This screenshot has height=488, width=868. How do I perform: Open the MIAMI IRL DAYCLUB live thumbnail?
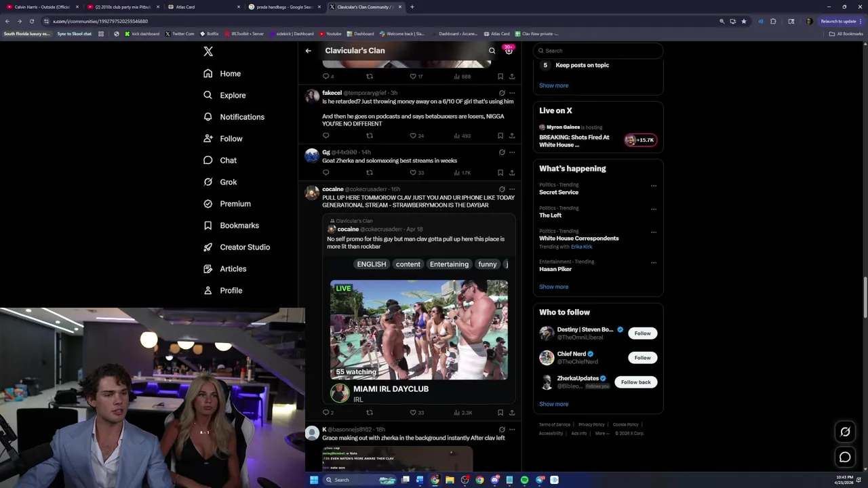click(x=419, y=329)
